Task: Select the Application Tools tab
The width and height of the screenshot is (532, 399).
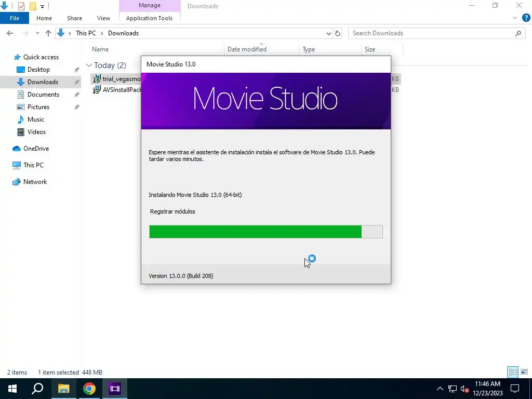Action: tap(149, 18)
